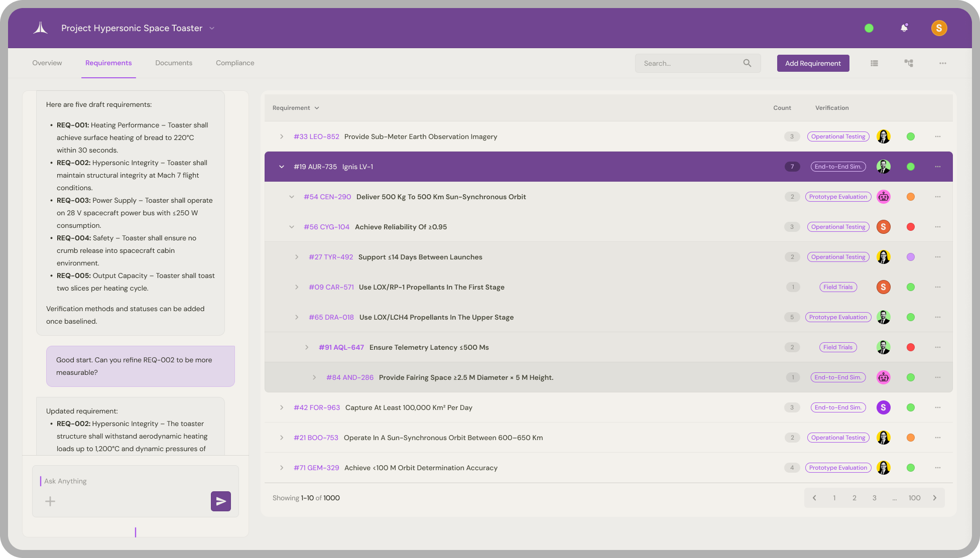Collapse the AUR-735 Ignis LV-1 row

tap(282, 167)
